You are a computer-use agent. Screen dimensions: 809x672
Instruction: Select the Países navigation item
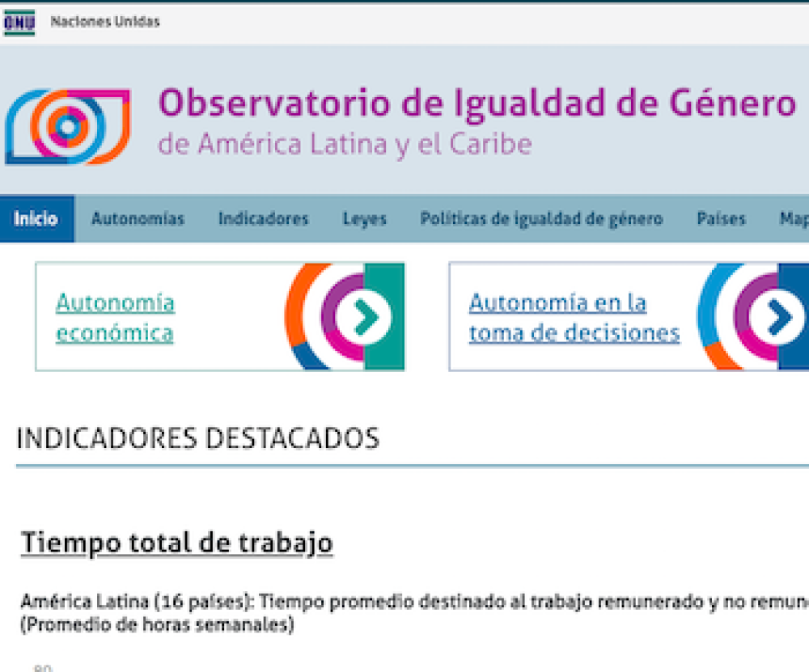722,218
